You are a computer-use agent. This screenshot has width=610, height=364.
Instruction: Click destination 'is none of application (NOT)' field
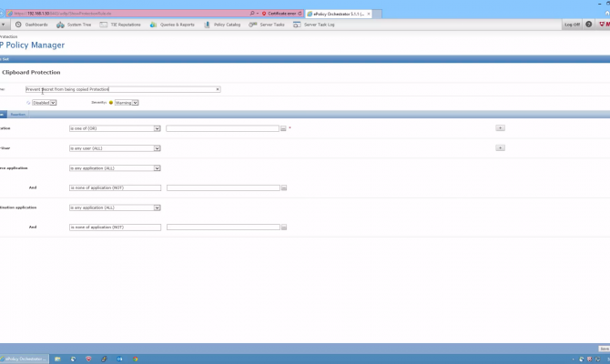[115, 227]
